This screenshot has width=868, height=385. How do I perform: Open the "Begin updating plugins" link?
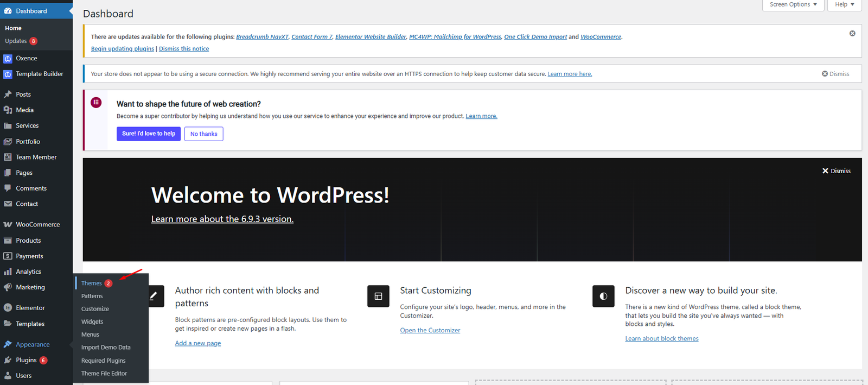point(123,49)
